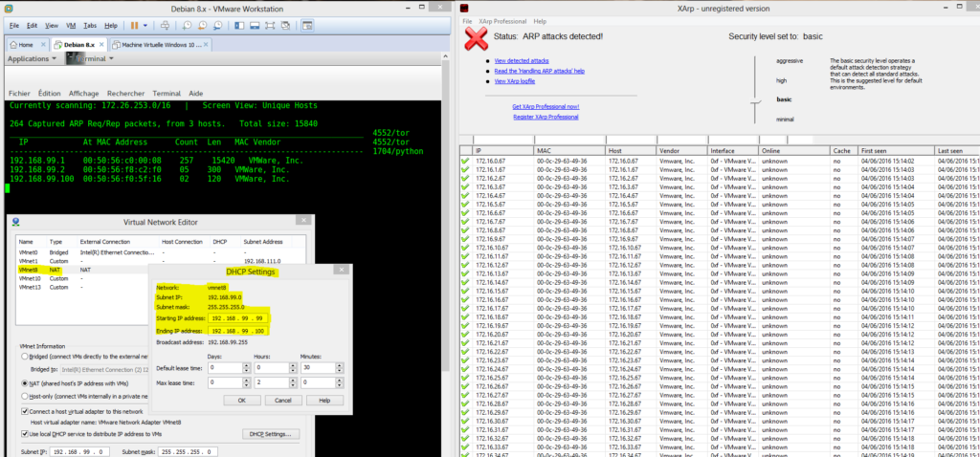Open the Register XArp Professional link
The width and height of the screenshot is (980, 457).
(546, 117)
